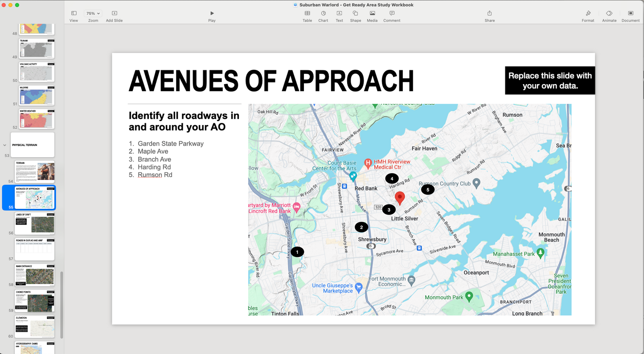The image size is (644, 354).
Task: Click the Fort Monmouth museum icon
Action: [x=411, y=281]
